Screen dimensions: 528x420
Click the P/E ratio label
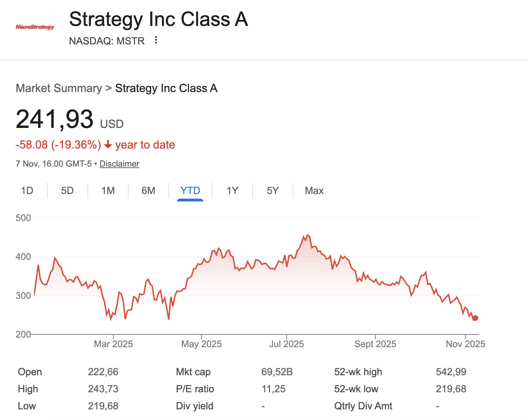point(195,389)
